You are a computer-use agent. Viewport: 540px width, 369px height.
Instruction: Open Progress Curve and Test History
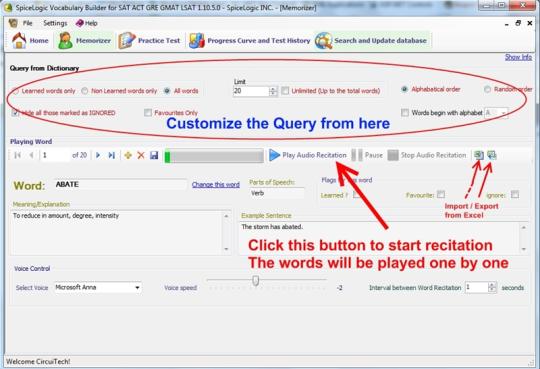[250, 41]
